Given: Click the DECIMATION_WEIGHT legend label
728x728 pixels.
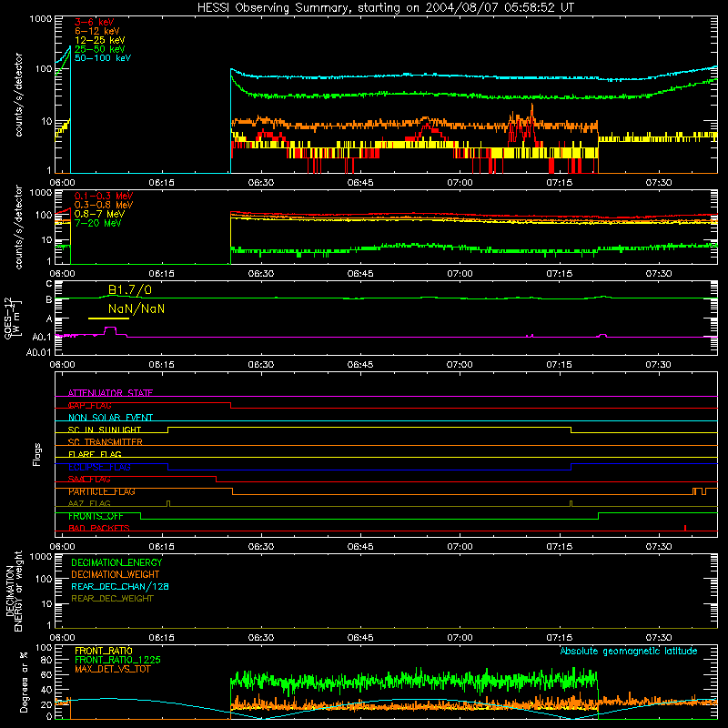Looking at the screenshot, I should (x=116, y=574).
